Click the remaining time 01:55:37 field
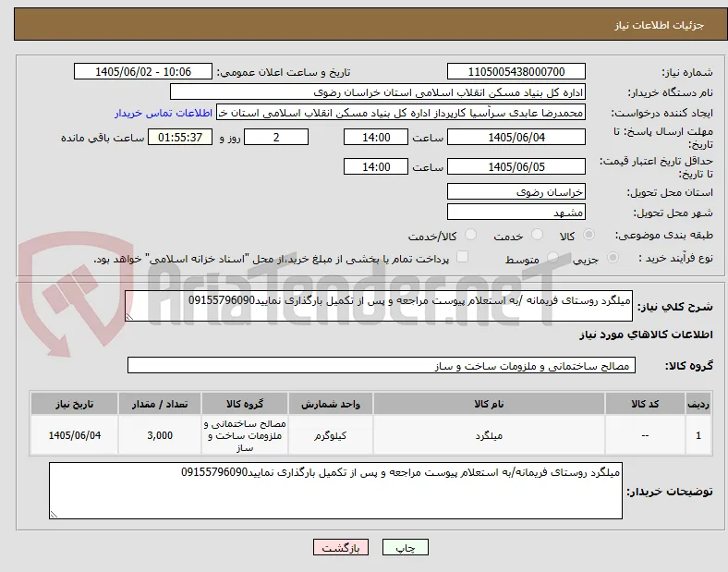728x572 pixels. (180, 137)
